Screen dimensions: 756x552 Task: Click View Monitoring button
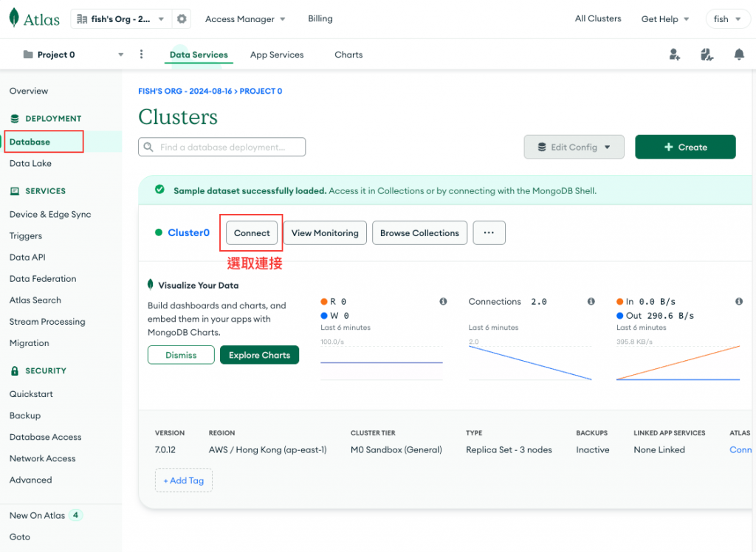tap(325, 233)
